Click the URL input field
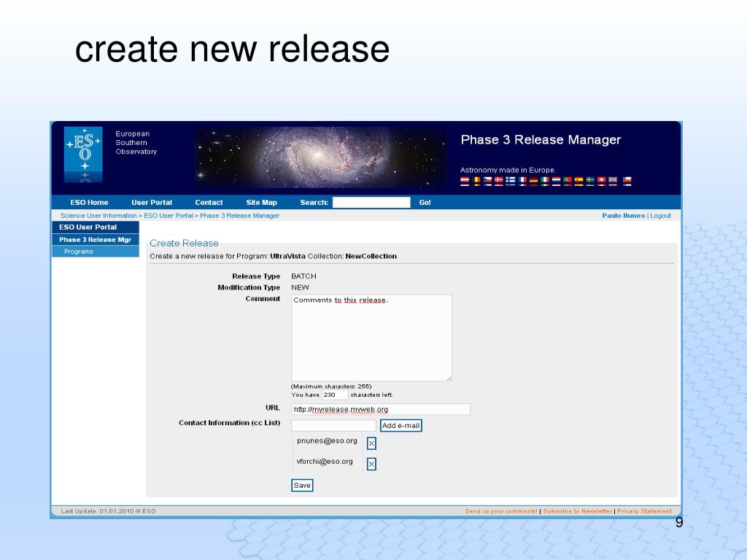 click(381, 409)
